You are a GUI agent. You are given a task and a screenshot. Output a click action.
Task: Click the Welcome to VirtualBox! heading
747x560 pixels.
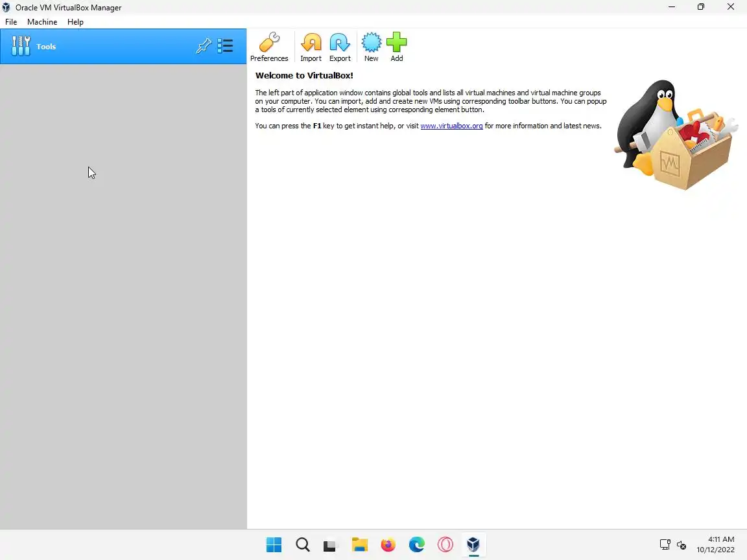pyautogui.click(x=304, y=75)
